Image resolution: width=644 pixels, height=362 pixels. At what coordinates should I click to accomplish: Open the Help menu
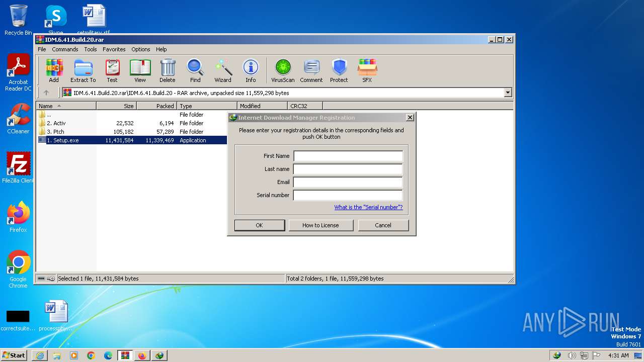click(161, 49)
